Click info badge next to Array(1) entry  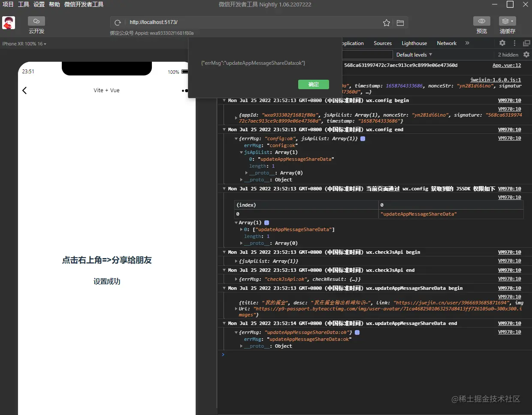[266, 223]
